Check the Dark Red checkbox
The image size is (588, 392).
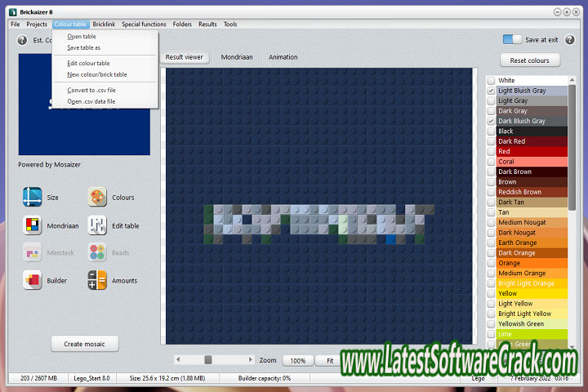point(491,141)
